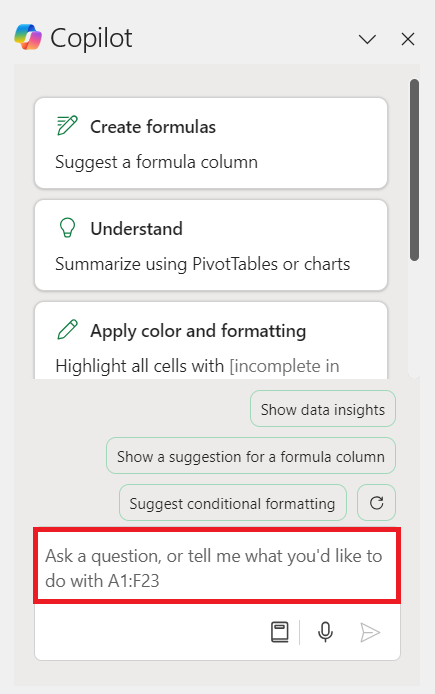435x694 pixels.
Task: Refresh the suggested prompts
Action: tap(377, 503)
